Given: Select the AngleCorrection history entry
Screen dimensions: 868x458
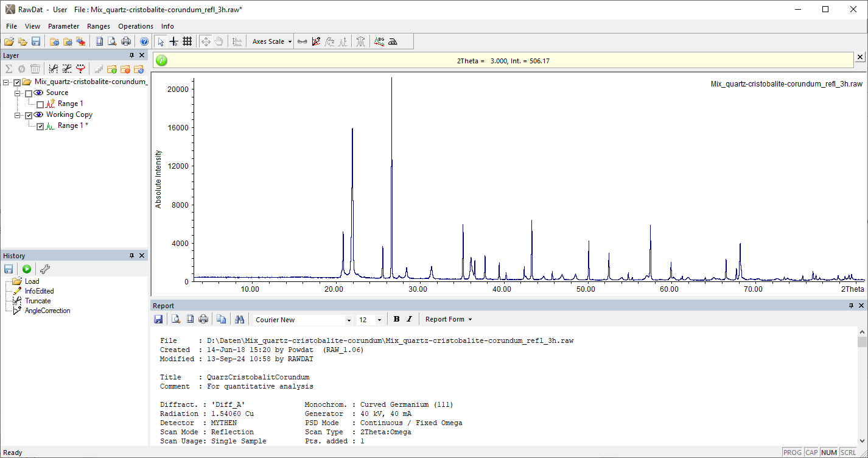Looking at the screenshot, I should [x=47, y=311].
